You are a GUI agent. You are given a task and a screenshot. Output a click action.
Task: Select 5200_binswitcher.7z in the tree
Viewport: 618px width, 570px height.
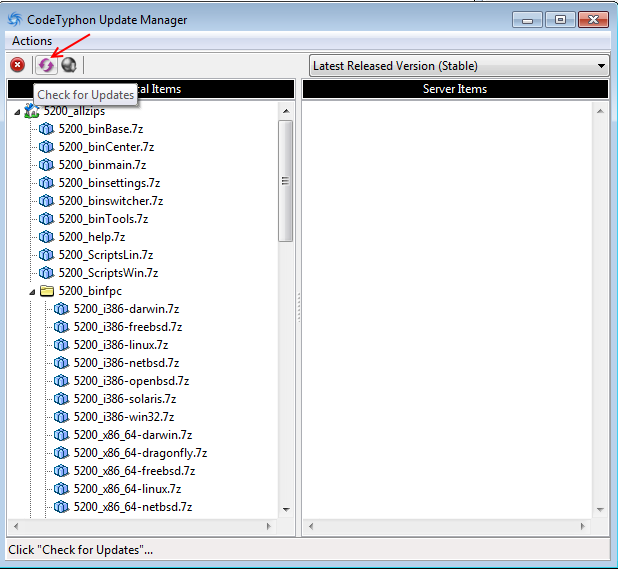tap(111, 201)
